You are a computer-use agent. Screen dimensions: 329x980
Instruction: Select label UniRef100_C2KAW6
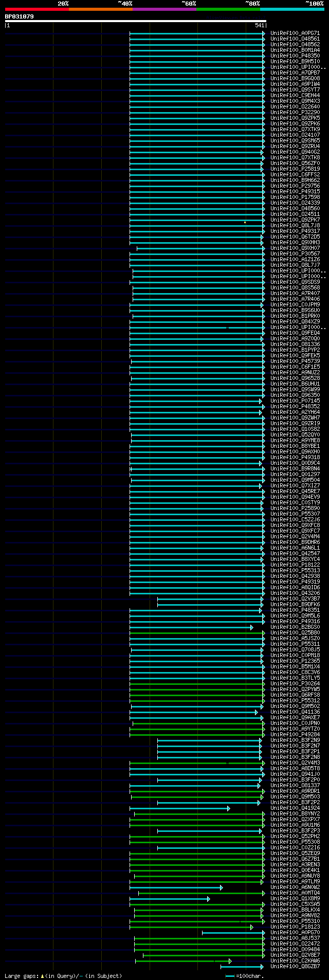295,961
